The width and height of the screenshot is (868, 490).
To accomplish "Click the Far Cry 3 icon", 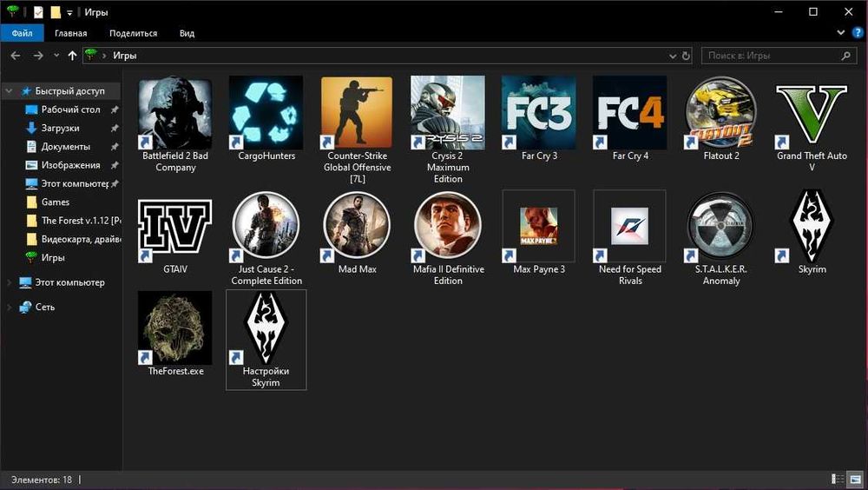I will [539, 114].
